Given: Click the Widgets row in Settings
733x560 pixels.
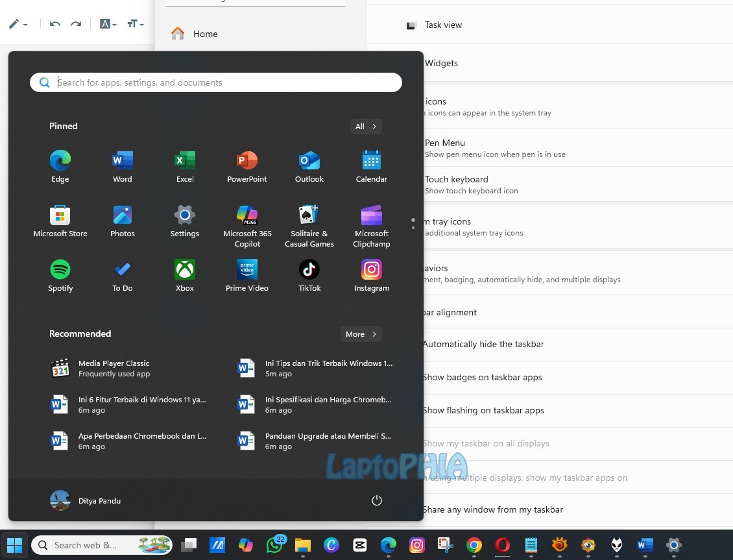Looking at the screenshot, I should pyautogui.click(x=578, y=63).
